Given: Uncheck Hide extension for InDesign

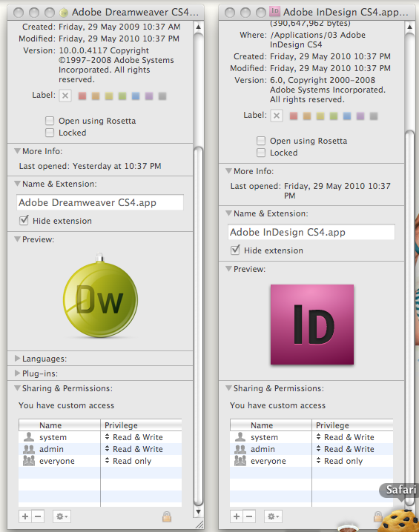Looking at the screenshot, I should click(235, 250).
